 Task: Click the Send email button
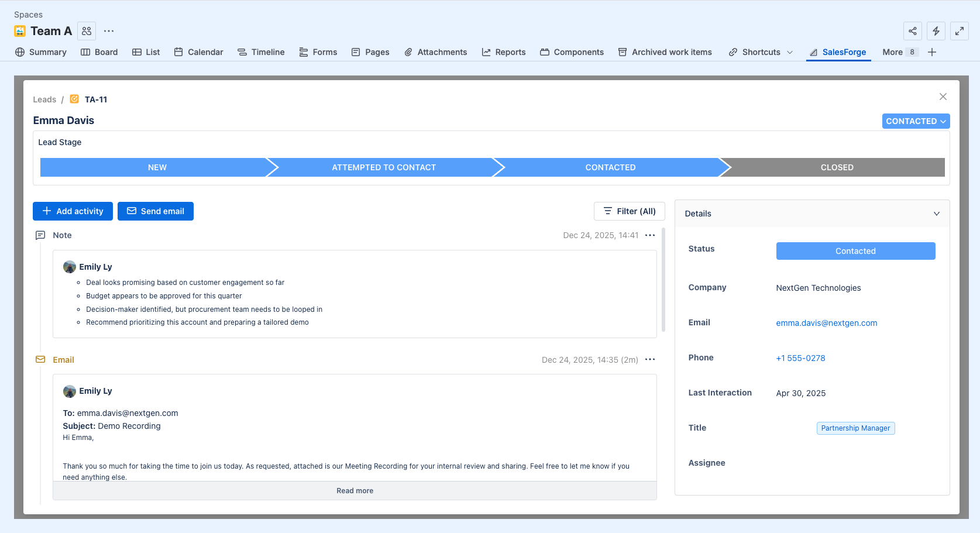[x=156, y=211]
